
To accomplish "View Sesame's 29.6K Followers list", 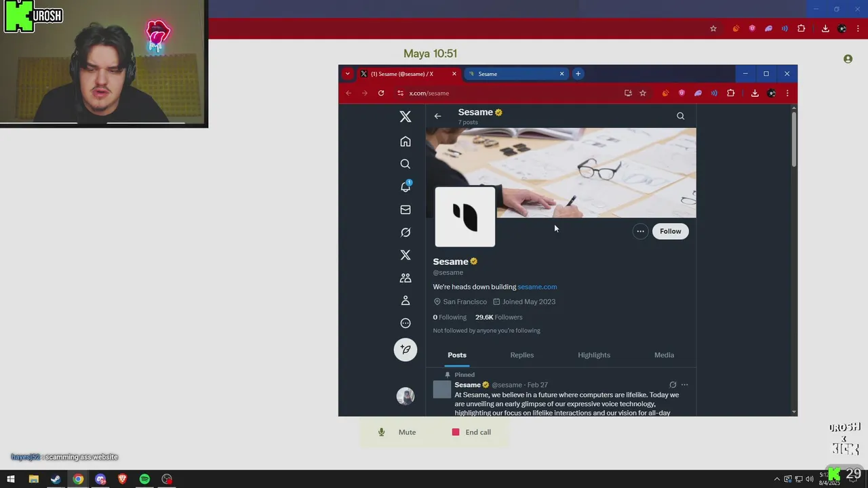I will [x=498, y=317].
